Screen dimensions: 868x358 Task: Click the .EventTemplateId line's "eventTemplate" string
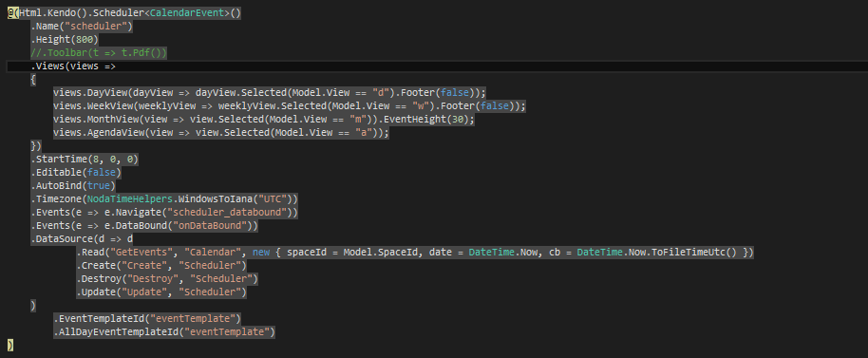[x=193, y=318]
